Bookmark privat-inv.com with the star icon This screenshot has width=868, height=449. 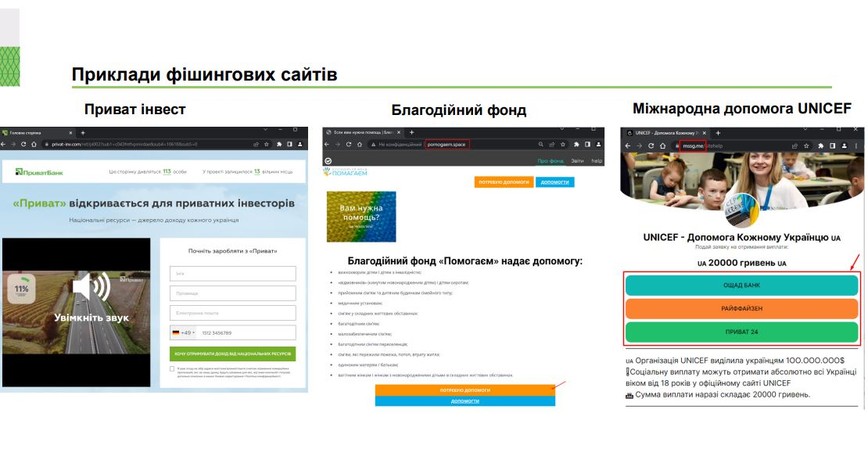pyautogui.click(x=267, y=145)
